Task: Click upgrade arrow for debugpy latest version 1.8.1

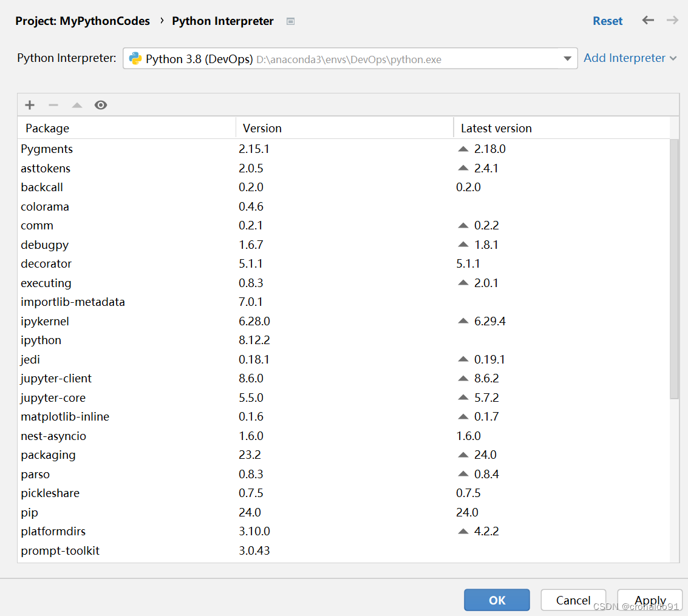Action: click(x=463, y=245)
